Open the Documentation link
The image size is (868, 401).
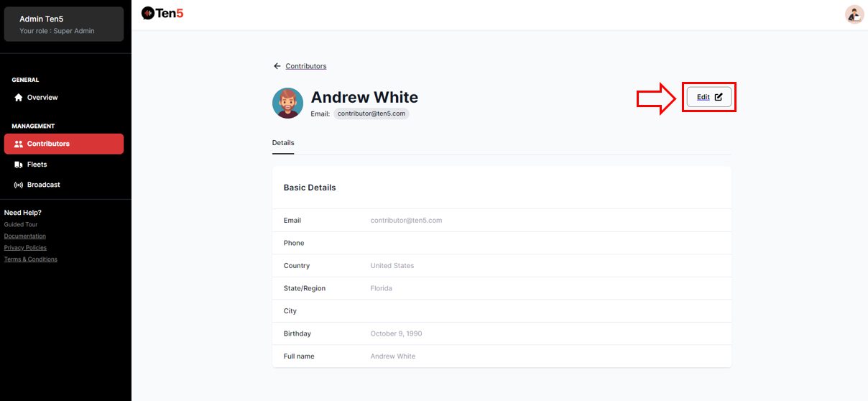point(25,236)
